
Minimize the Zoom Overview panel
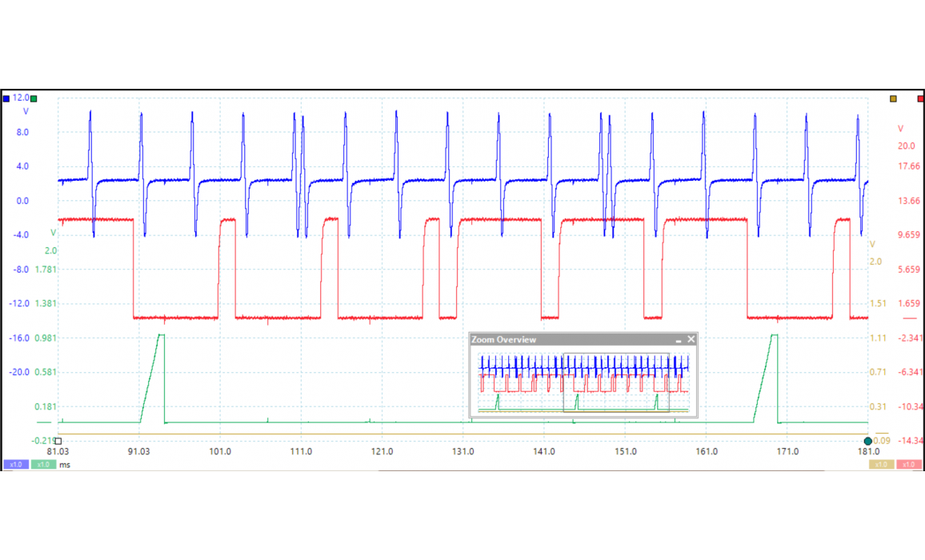(679, 340)
